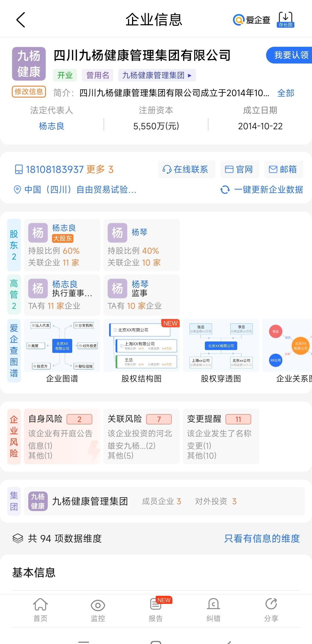This screenshot has height=644, width=312.
Task: Toggle 只看有信息的维度 filter
Action: click(262, 538)
